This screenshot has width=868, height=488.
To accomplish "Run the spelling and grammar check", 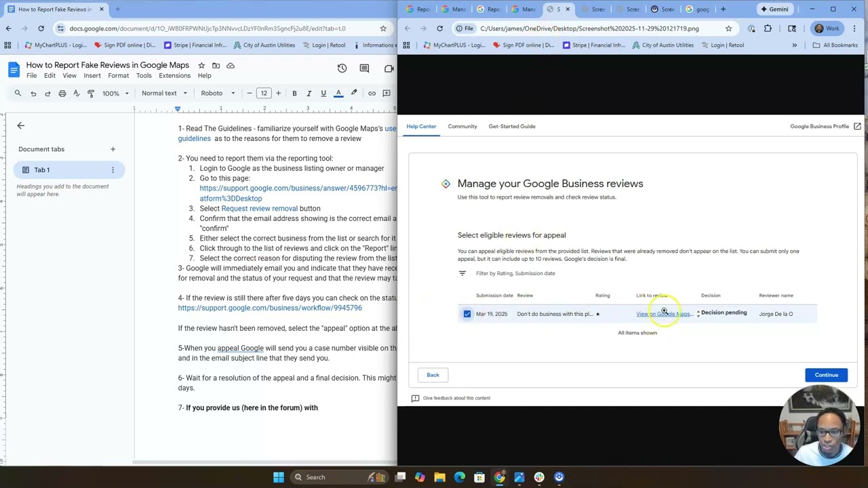I will pyautogui.click(x=77, y=94).
